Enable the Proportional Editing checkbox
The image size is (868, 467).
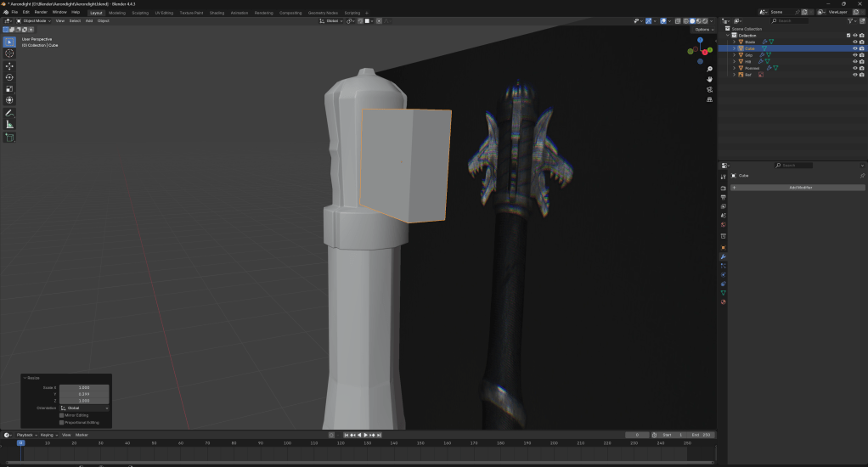coord(62,422)
